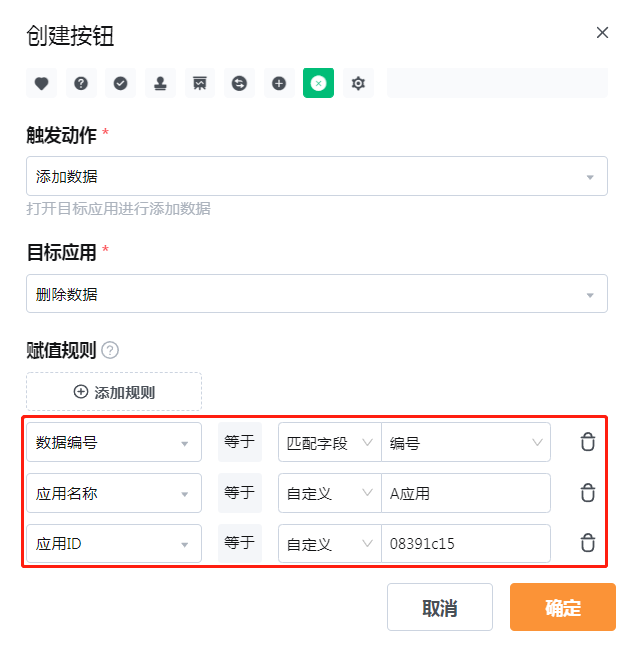Delete the 数据编号 rule with trash icon

pyautogui.click(x=587, y=442)
